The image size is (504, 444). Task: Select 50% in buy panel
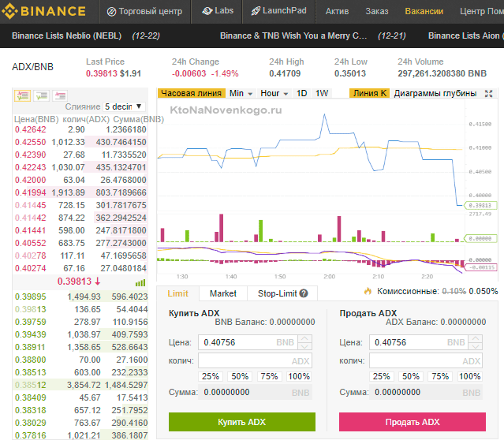tap(240, 376)
